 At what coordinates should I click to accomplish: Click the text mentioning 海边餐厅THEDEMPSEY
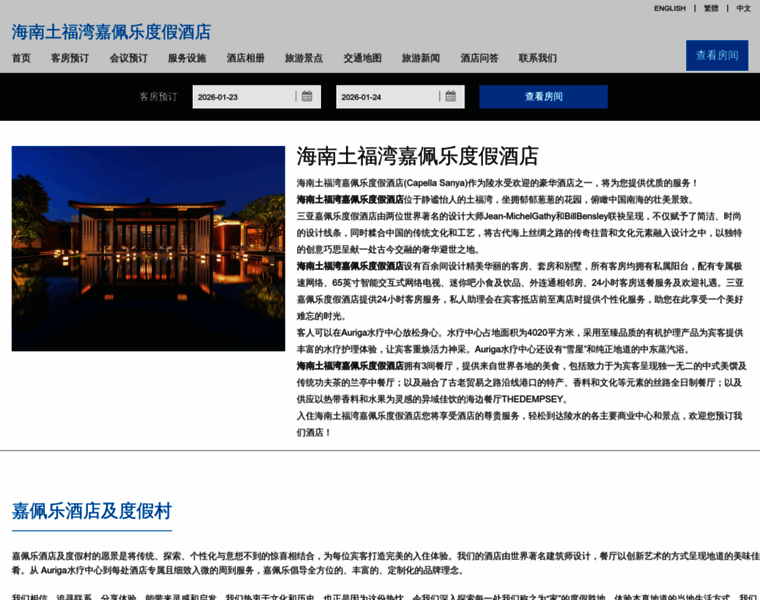point(515,399)
